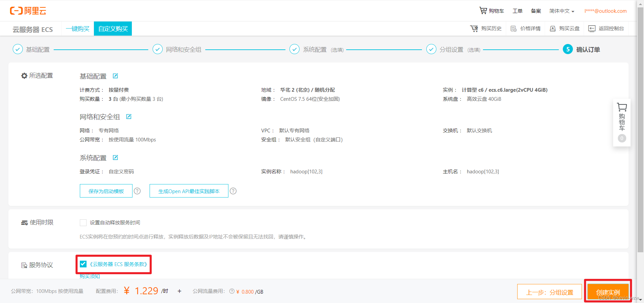
Task: Click the cart count badge showing 0
Action: tap(622, 138)
